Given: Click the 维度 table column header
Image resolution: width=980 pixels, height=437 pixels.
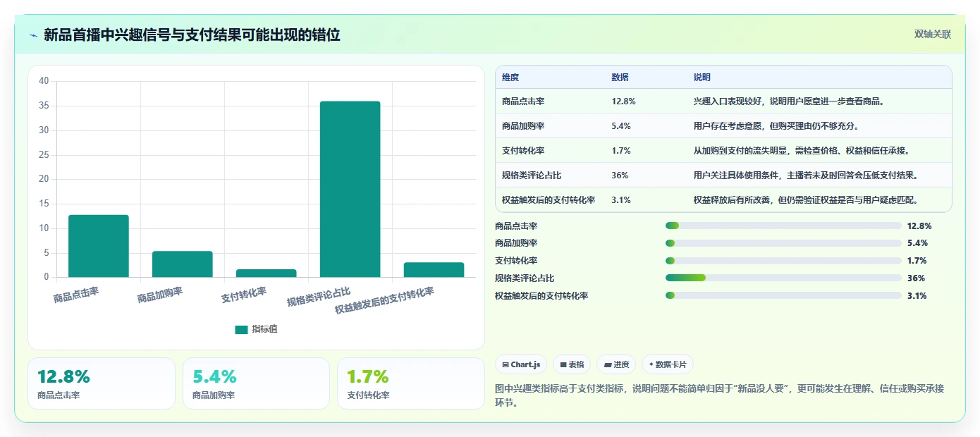Looking at the screenshot, I should point(510,78).
